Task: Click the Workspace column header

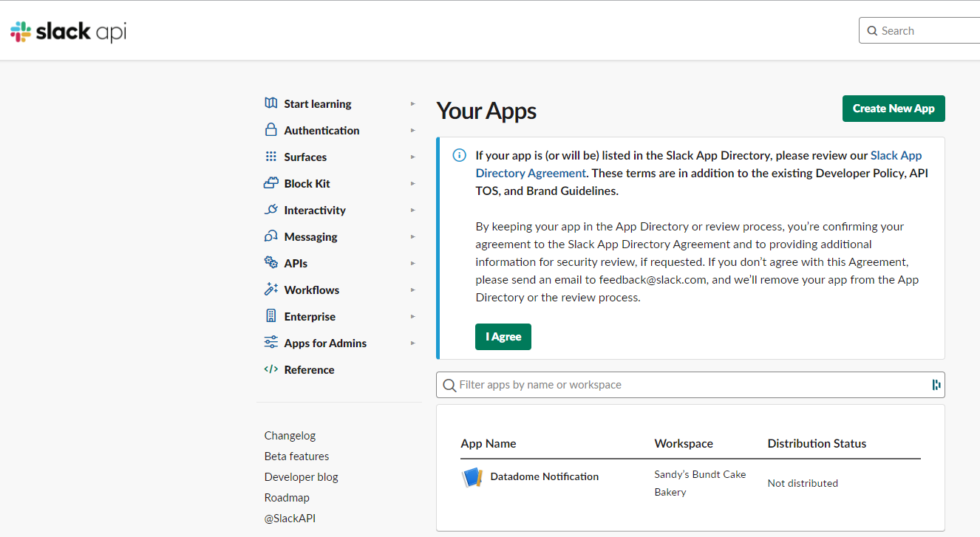Action: [x=684, y=444]
